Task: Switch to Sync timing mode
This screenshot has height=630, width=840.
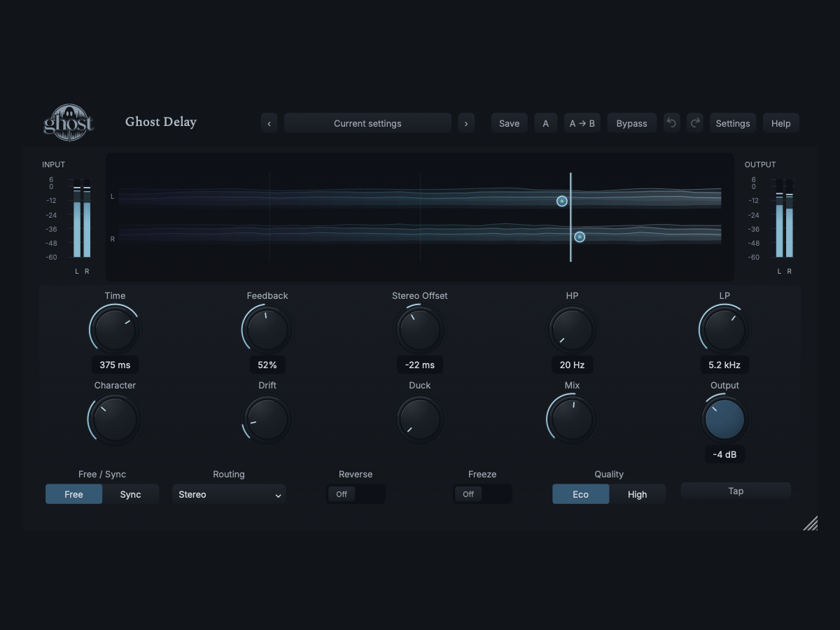Action: coord(131,494)
